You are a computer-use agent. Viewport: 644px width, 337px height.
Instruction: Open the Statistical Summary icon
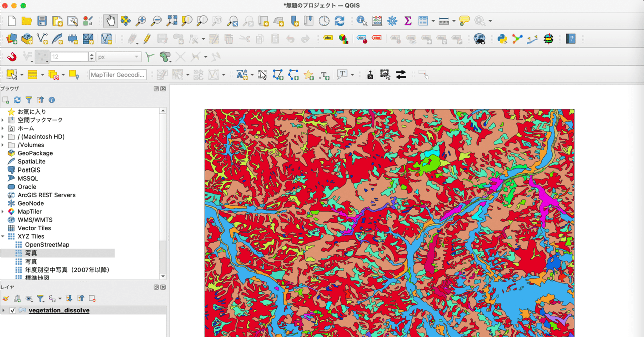pos(408,21)
